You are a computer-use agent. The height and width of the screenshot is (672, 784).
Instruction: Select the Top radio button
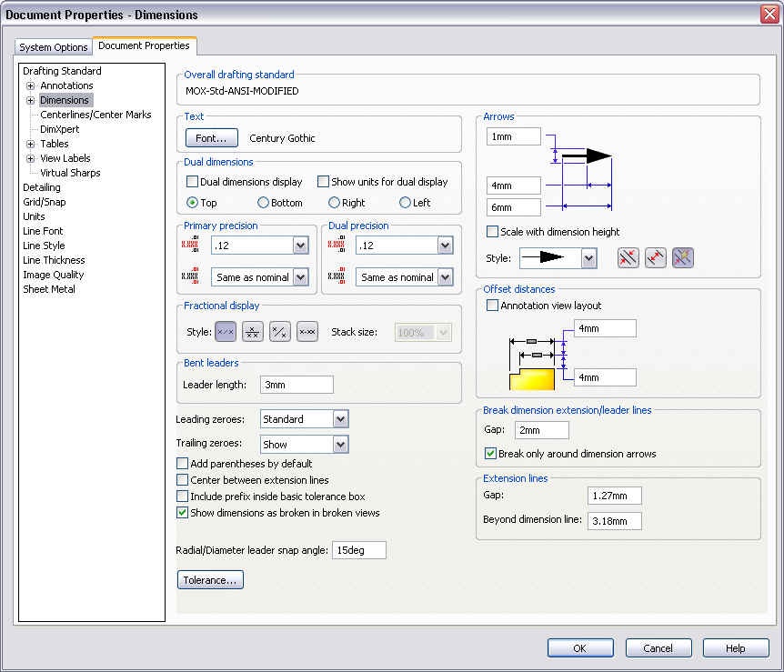click(x=192, y=203)
